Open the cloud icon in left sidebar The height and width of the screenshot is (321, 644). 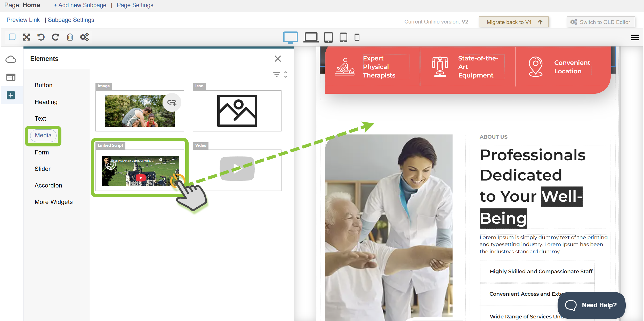[11, 59]
